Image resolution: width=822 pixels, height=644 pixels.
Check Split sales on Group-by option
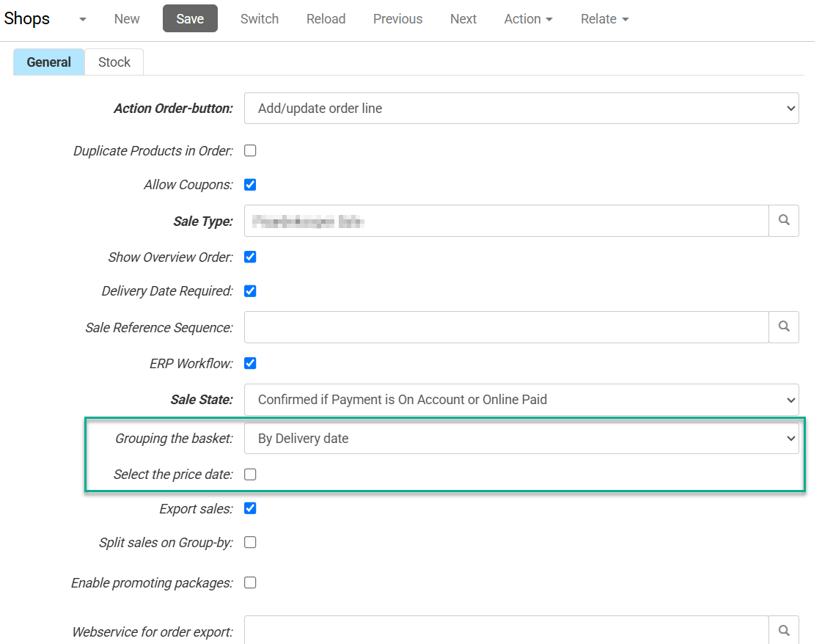[250, 543]
